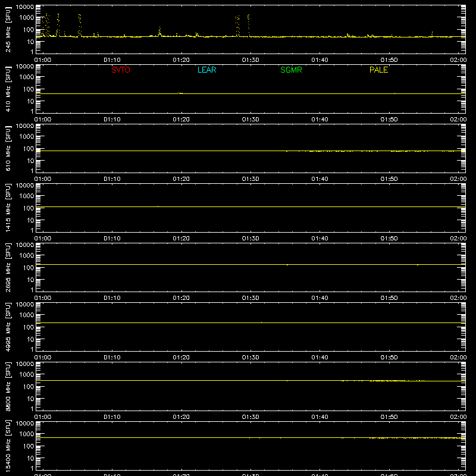
Task: Click the 10 y-axis value on the 1415 MHz plot
Action: 31,220
